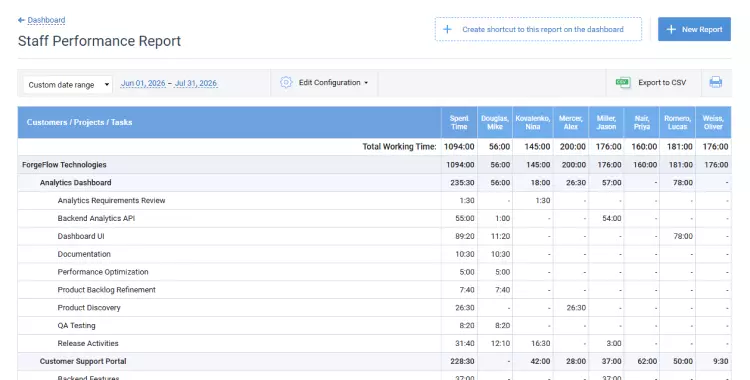Click the New Report button

coord(694,29)
